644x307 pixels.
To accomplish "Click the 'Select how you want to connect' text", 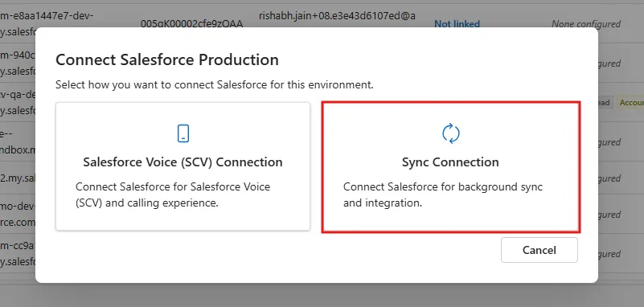I will [x=215, y=85].
